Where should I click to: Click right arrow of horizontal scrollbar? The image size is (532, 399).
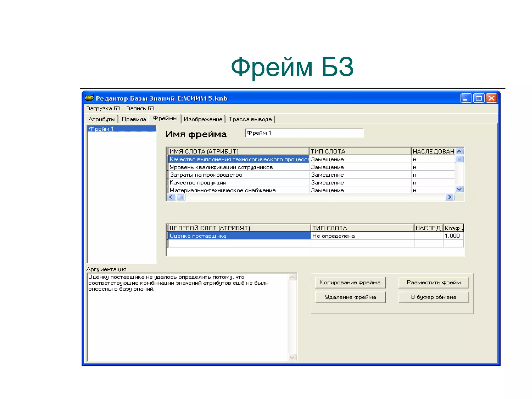[x=450, y=197]
